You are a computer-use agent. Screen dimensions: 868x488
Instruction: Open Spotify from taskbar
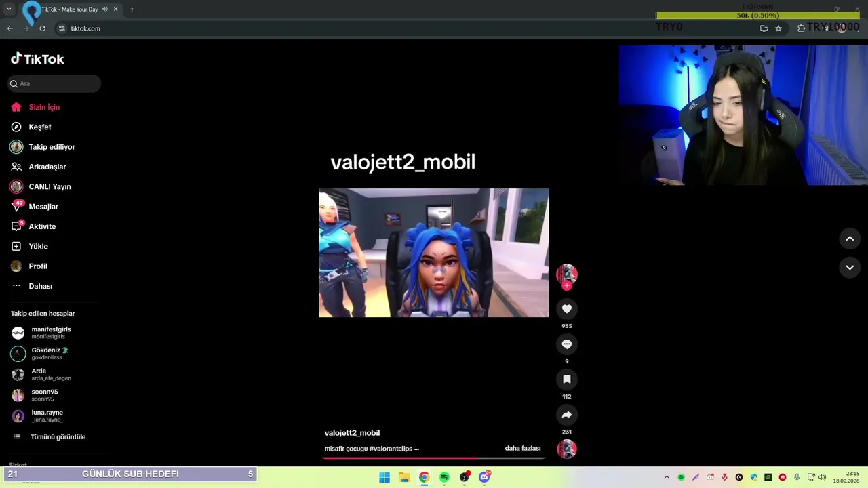tap(444, 477)
